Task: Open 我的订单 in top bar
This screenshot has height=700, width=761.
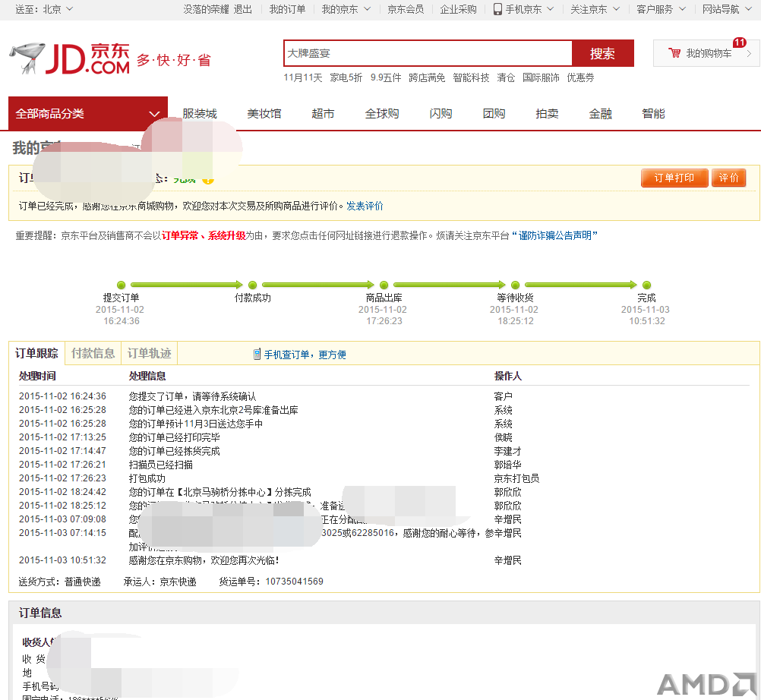Action: (287, 9)
